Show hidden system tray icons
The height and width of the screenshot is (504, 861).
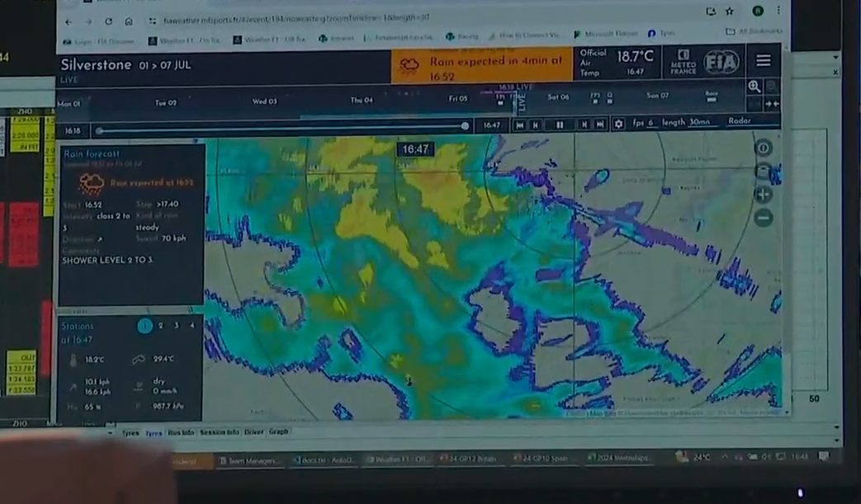[x=725, y=457]
